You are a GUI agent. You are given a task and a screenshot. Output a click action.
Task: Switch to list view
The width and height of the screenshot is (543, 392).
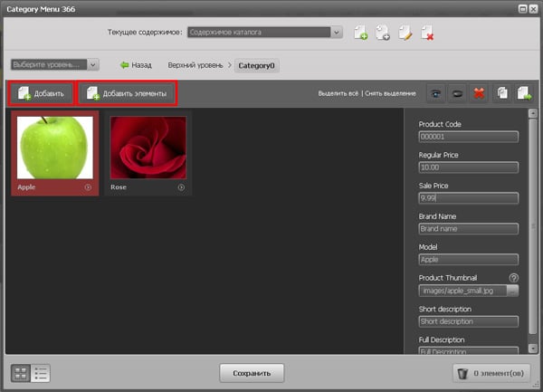pyautogui.click(x=40, y=372)
